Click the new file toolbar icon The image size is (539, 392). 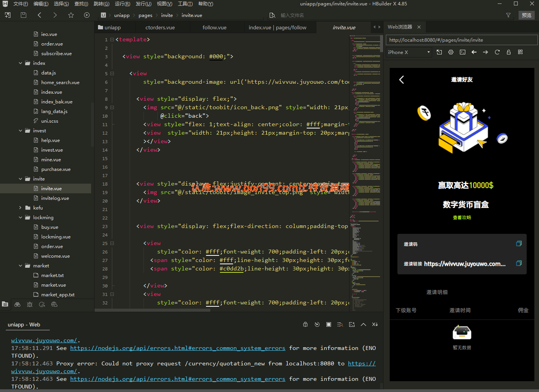click(8, 15)
